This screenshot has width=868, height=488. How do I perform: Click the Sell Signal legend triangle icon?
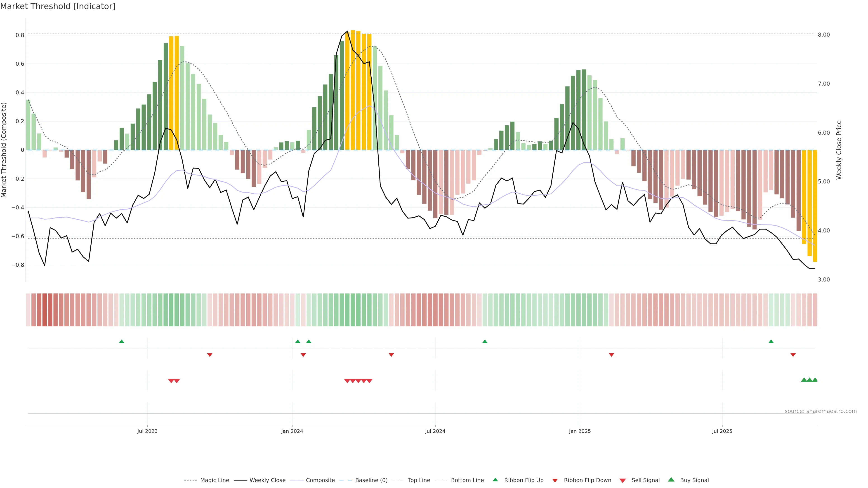click(623, 480)
